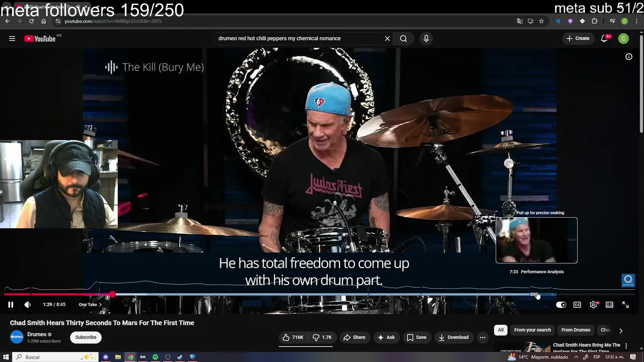The width and height of the screenshot is (644, 362).
Task: Open Chrome profile avatar
Action: point(624,21)
